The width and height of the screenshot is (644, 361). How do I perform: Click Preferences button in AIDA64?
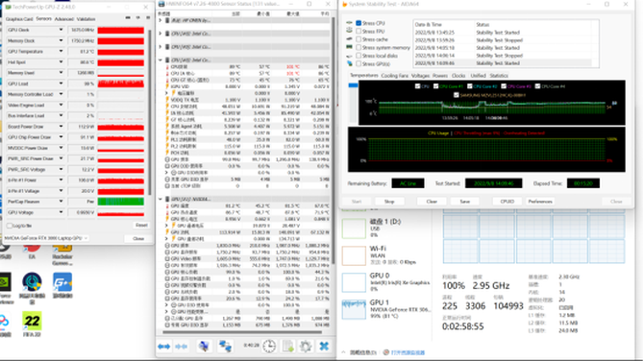(540, 202)
